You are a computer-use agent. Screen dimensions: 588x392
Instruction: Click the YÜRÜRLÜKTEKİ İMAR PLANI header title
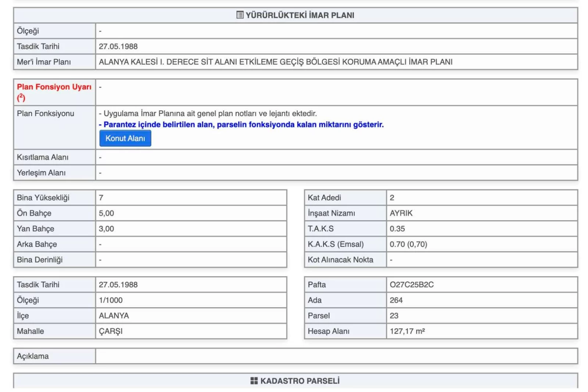pos(300,15)
